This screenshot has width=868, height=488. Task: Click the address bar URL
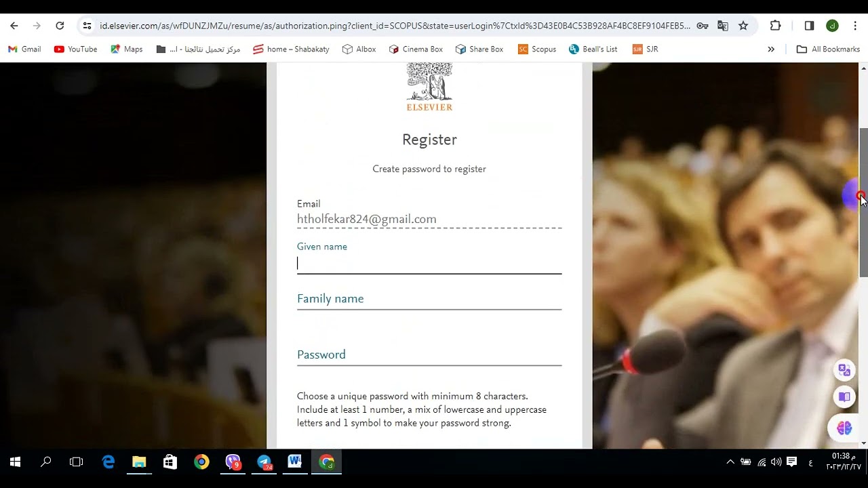click(x=395, y=26)
